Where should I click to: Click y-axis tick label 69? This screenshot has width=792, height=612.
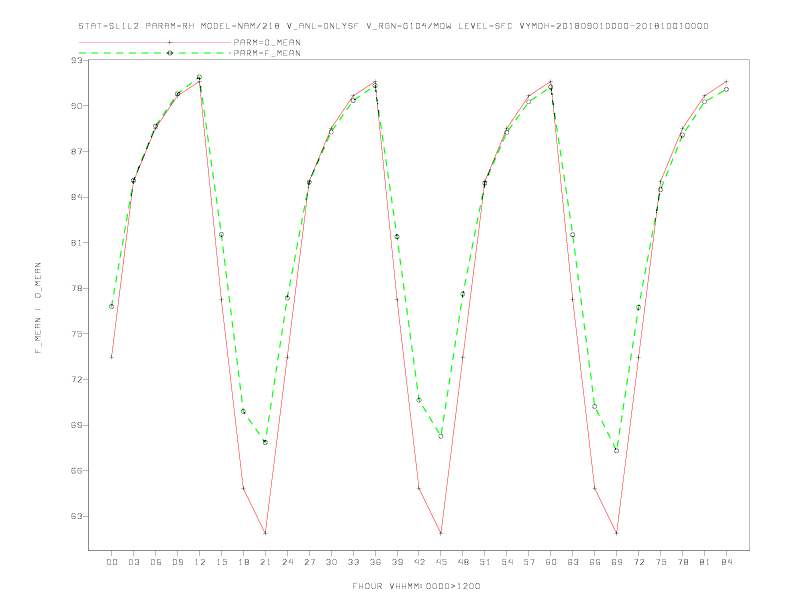click(77, 425)
